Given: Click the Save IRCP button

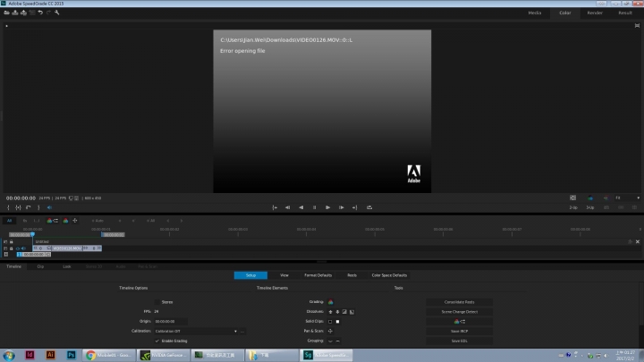Looking at the screenshot, I should click(459, 332).
